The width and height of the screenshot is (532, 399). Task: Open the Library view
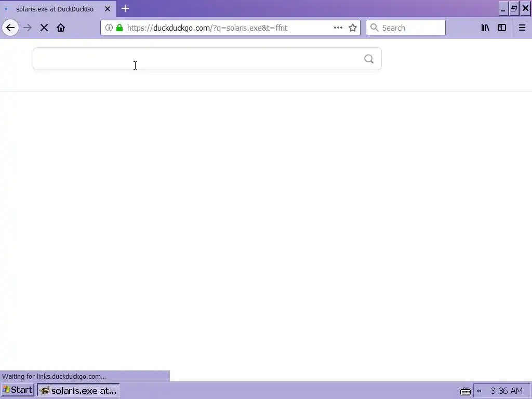pyautogui.click(x=485, y=28)
